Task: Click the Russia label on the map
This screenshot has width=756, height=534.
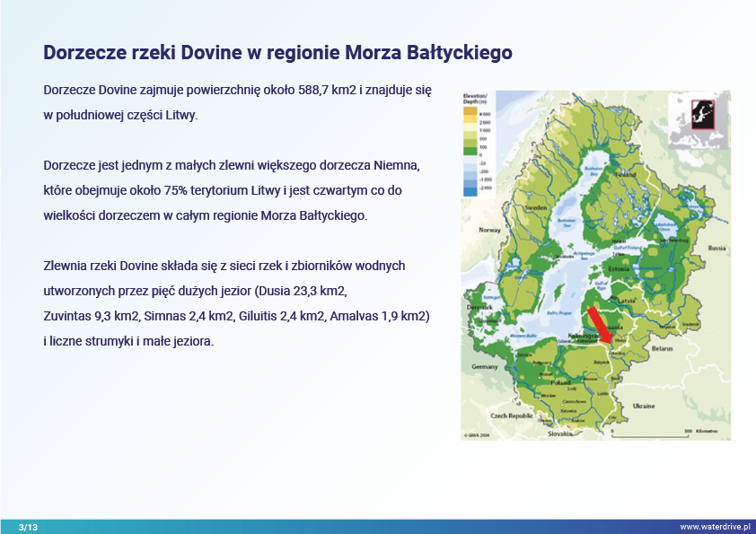Action: coord(716,247)
